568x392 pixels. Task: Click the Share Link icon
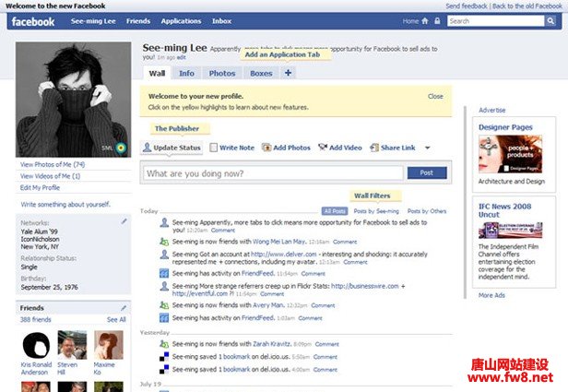point(374,148)
